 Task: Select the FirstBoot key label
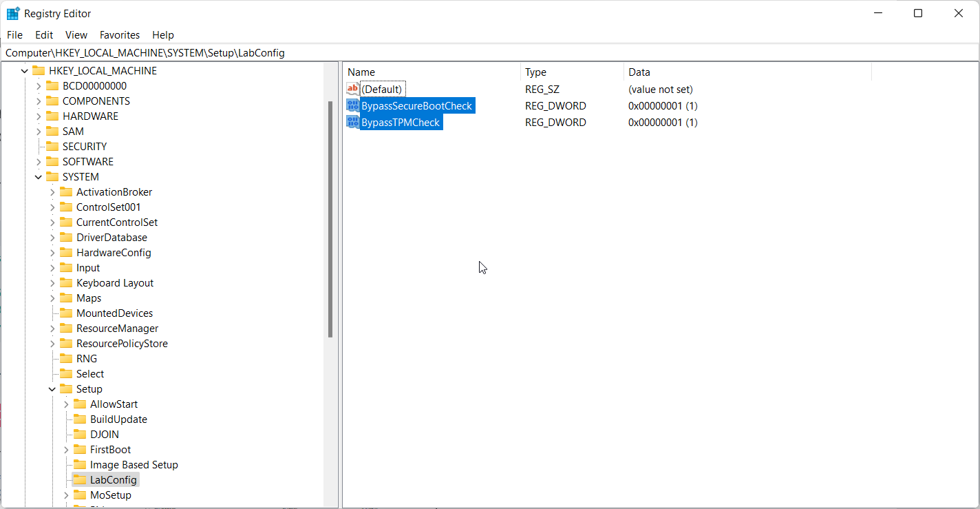click(x=110, y=449)
